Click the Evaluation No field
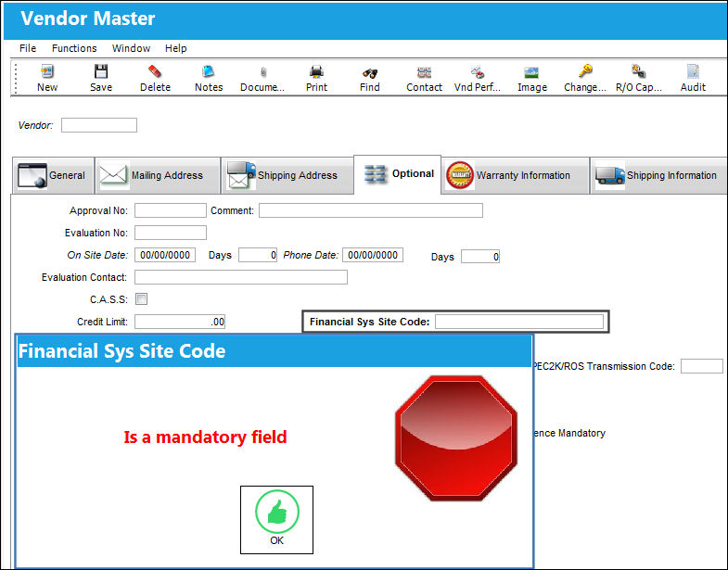Viewport: 728px width, 570px height. pos(171,233)
